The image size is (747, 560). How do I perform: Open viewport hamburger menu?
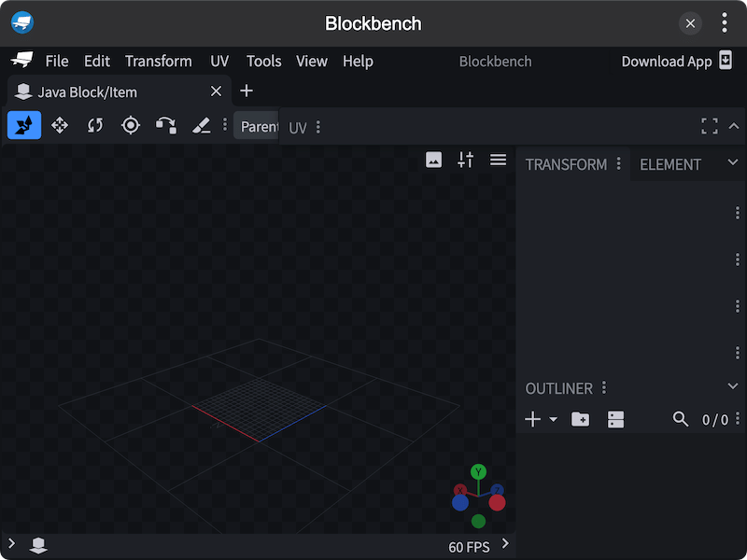[499, 160]
